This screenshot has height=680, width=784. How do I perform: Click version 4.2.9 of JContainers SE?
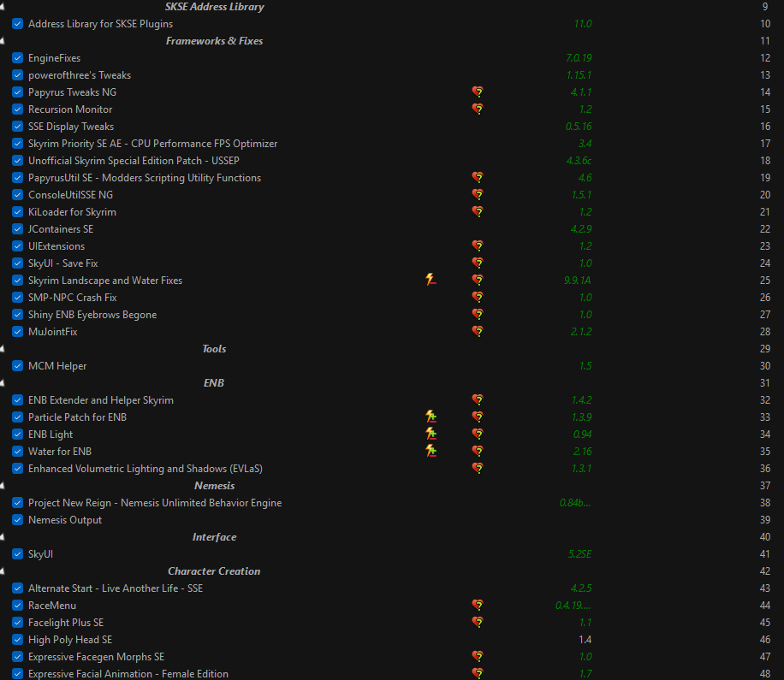click(581, 229)
